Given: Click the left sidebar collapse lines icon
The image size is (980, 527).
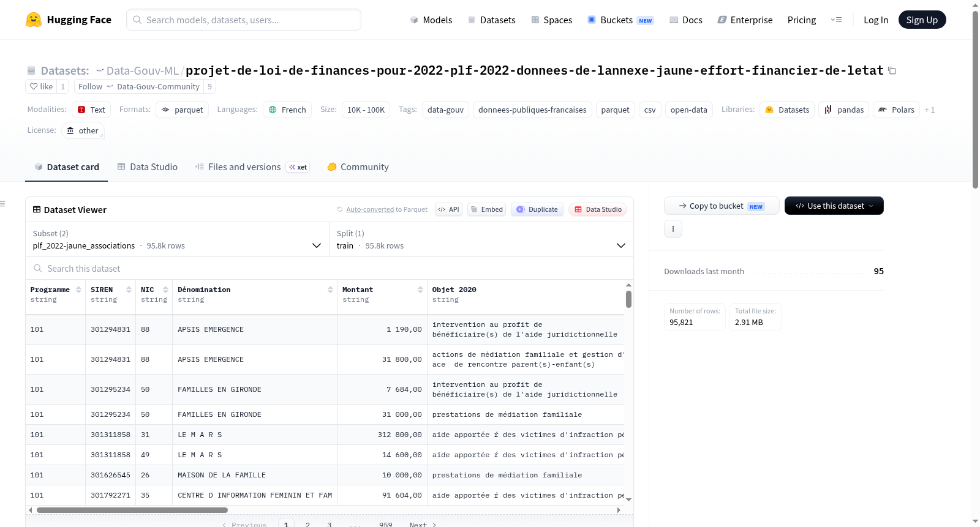Looking at the screenshot, I should [2, 204].
